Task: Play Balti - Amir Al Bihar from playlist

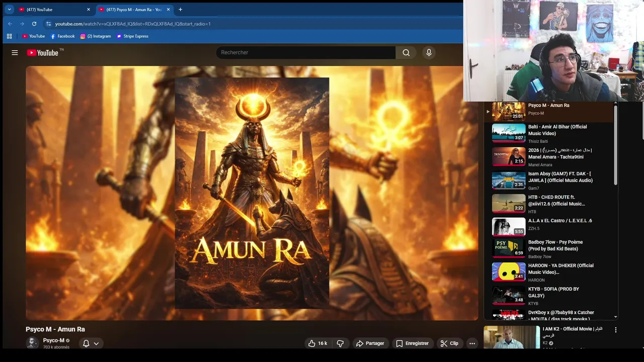Action: [x=549, y=133]
